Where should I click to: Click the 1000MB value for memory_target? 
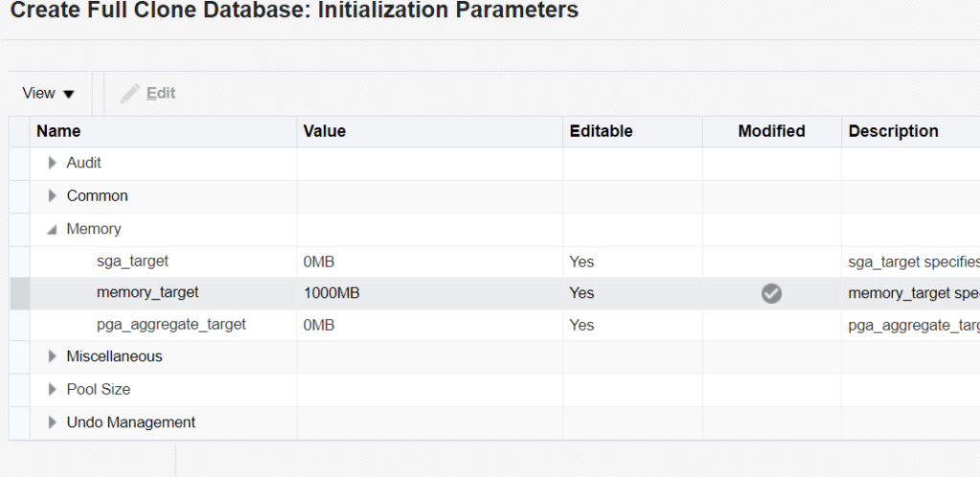[x=331, y=293]
